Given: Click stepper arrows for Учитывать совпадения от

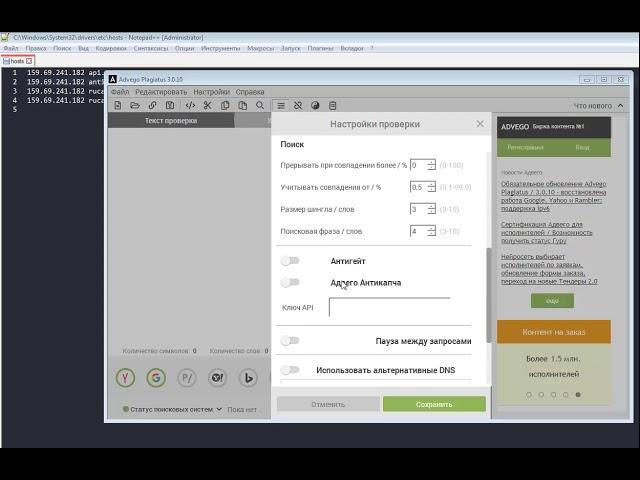Looking at the screenshot, I should click(431, 187).
